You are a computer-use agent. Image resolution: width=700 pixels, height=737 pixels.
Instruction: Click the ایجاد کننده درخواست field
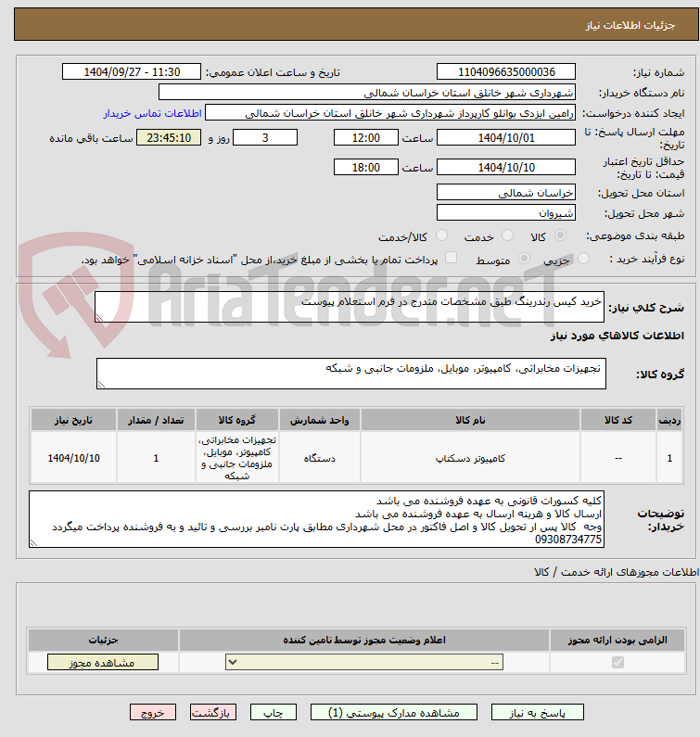point(390,113)
